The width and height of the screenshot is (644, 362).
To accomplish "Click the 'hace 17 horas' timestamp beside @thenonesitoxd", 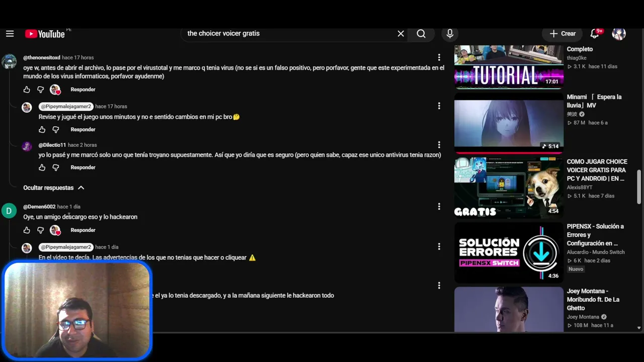I will point(77,58).
